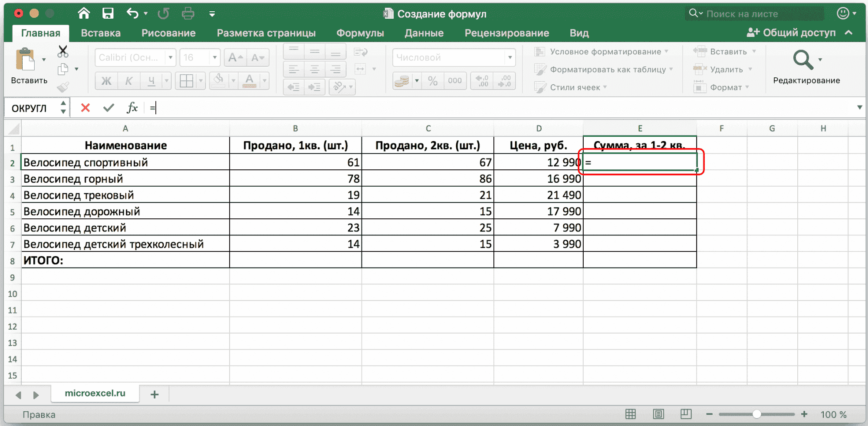868x426 pixels.
Task: Cancel formula entry with the red X
Action: point(85,107)
